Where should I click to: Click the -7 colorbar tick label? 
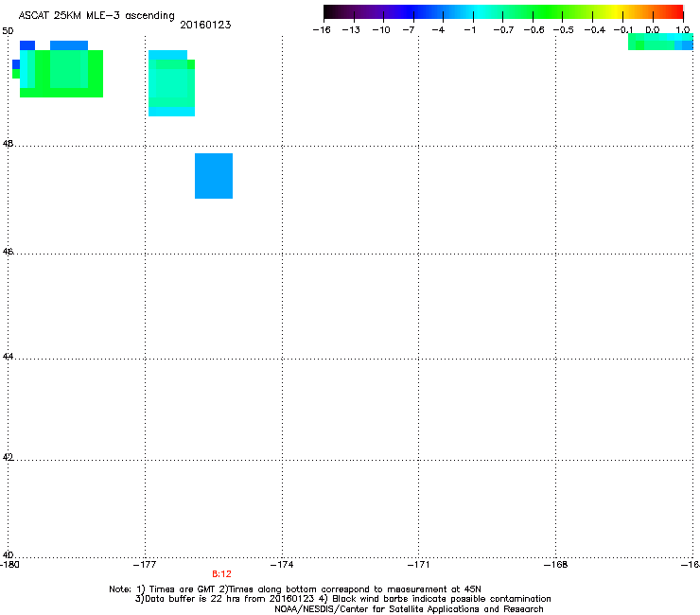409,30
